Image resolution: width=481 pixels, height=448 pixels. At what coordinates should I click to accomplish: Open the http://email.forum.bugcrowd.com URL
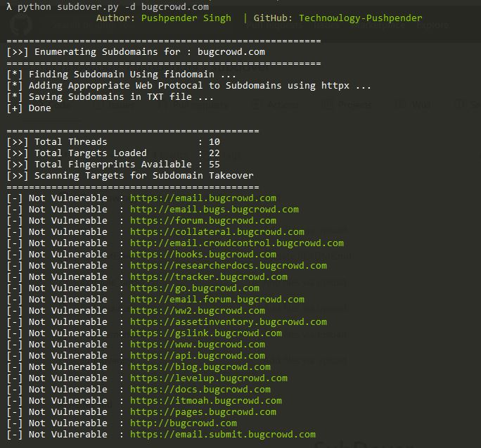click(x=217, y=300)
